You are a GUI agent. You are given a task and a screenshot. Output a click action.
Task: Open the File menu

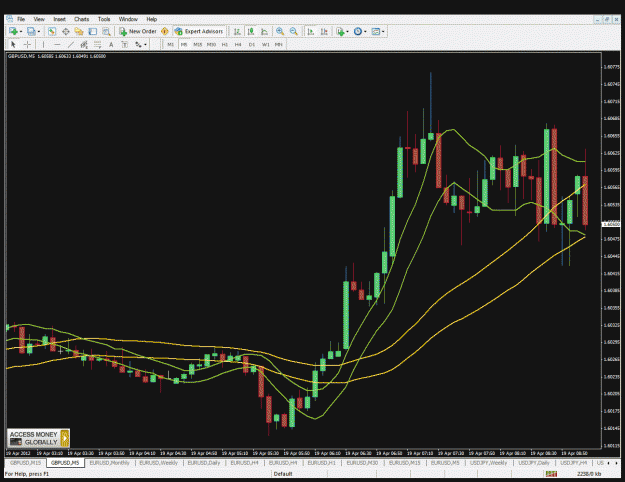[21, 19]
